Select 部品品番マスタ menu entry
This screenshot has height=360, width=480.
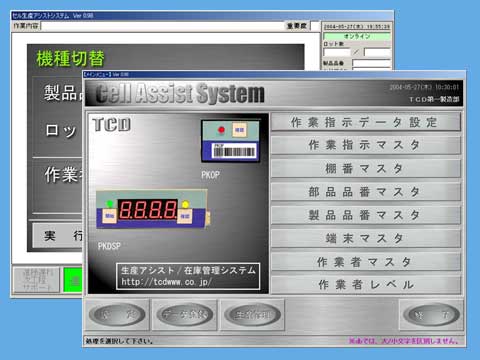click(x=366, y=192)
